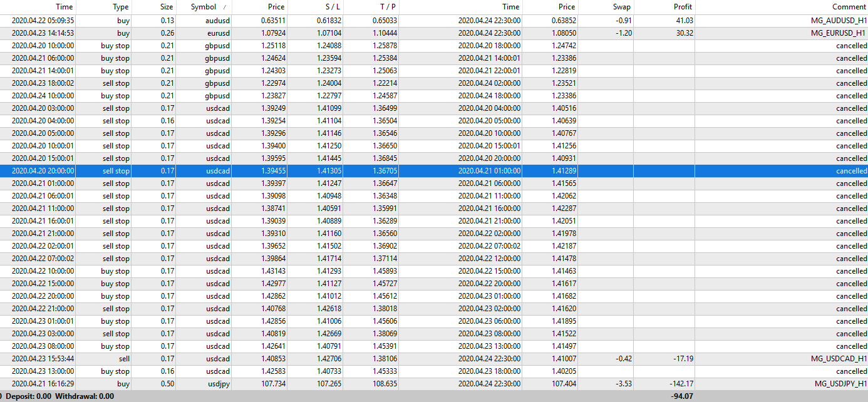Click the MG_AUDUSD_H1 comment
868x402 pixels.
pyautogui.click(x=839, y=21)
